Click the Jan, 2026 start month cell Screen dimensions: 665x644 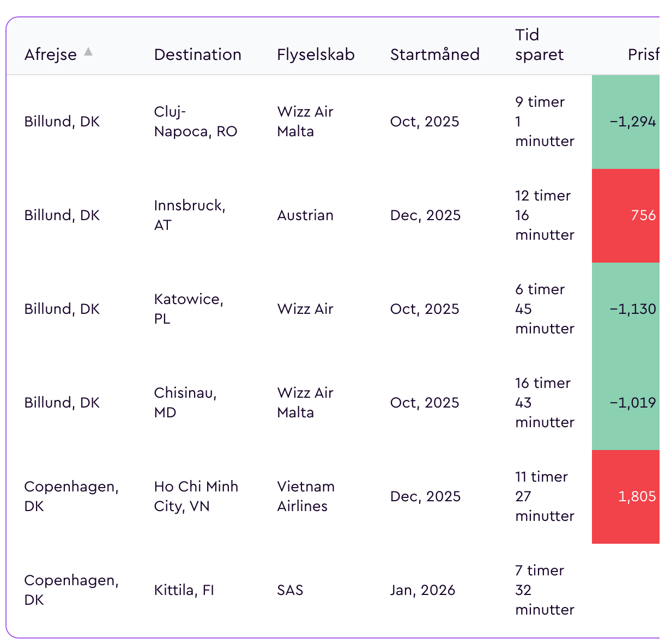tap(422, 590)
